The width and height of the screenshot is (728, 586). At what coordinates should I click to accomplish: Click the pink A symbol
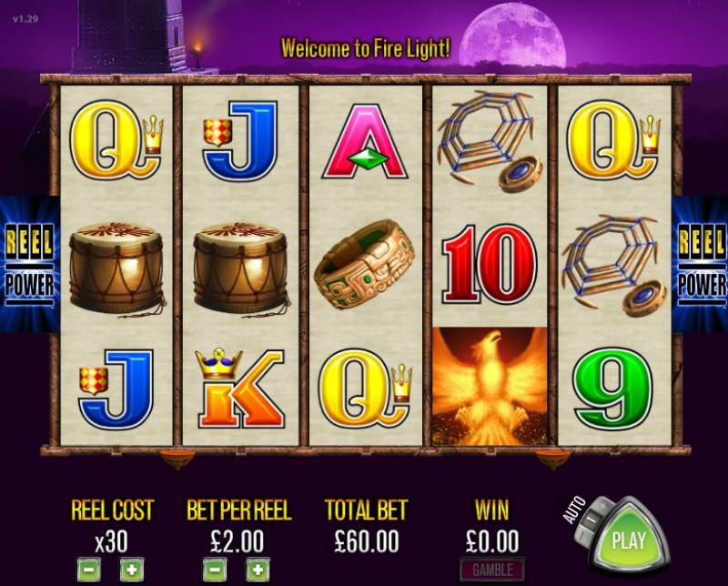365,142
